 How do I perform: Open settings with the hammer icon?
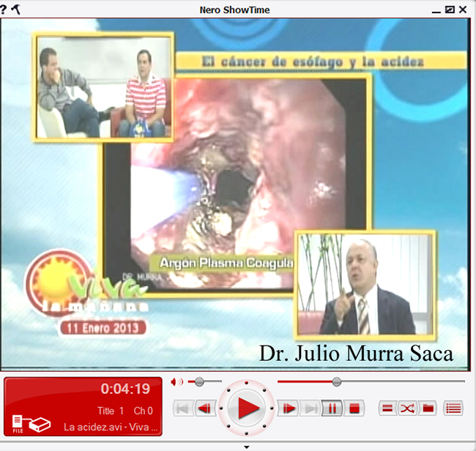tap(16, 9)
